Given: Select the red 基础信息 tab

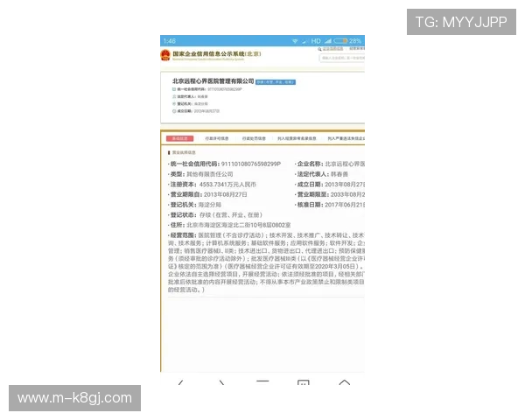Looking at the screenshot, I should coord(179,138).
